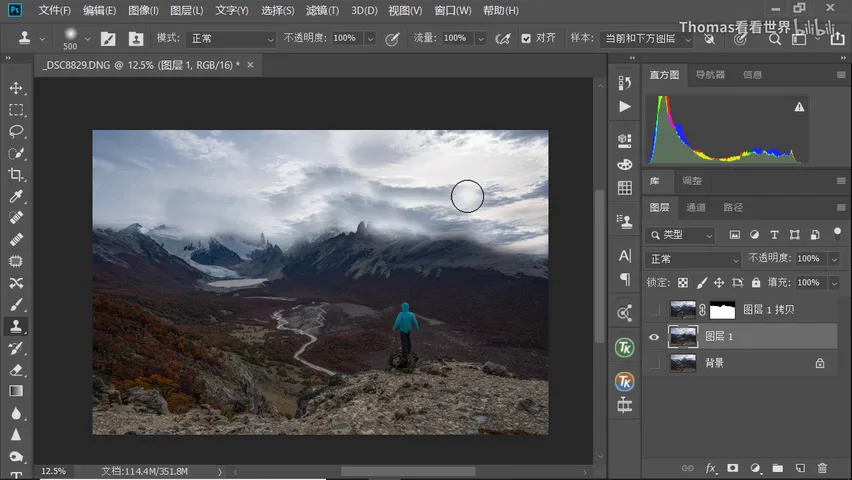Show the 背景 layer visibility

tap(654, 363)
